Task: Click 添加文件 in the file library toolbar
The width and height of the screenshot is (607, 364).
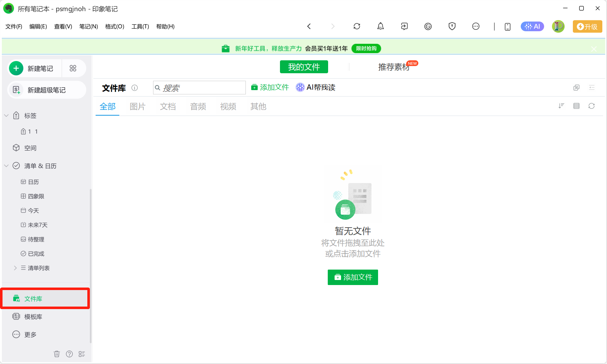Action: click(270, 87)
